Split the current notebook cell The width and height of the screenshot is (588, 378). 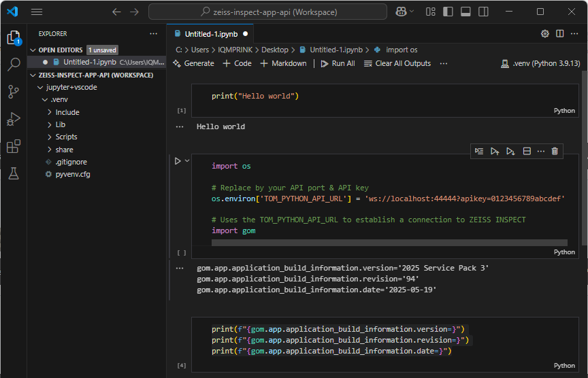pyautogui.click(x=527, y=151)
